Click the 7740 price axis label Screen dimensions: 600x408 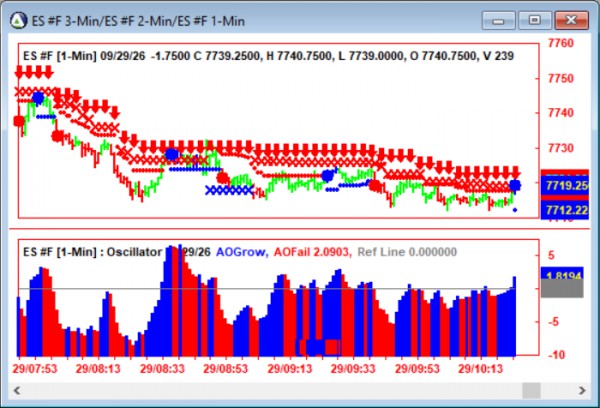tap(561, 113)
